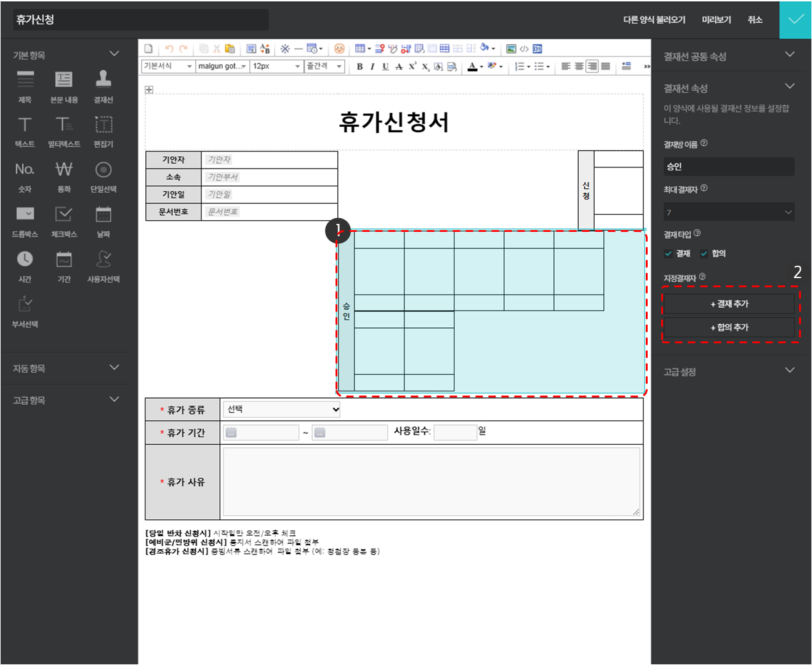Insert image using the picture icon

[x=511, y=49]
